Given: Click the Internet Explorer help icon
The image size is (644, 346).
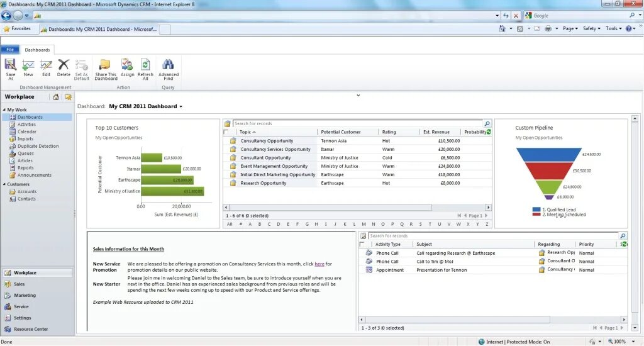Looking at the screenshot, I should pyautogui.click(x=628, y=29).
